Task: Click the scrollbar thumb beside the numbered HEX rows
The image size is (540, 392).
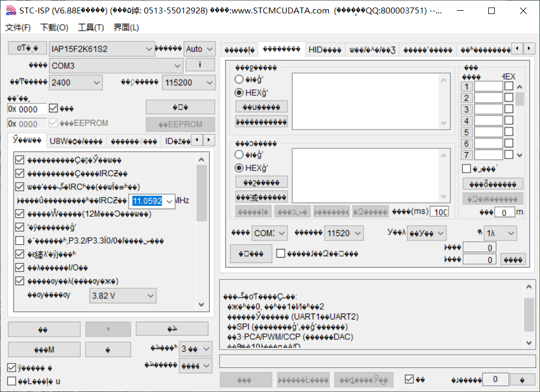Action: coord(520,99)
